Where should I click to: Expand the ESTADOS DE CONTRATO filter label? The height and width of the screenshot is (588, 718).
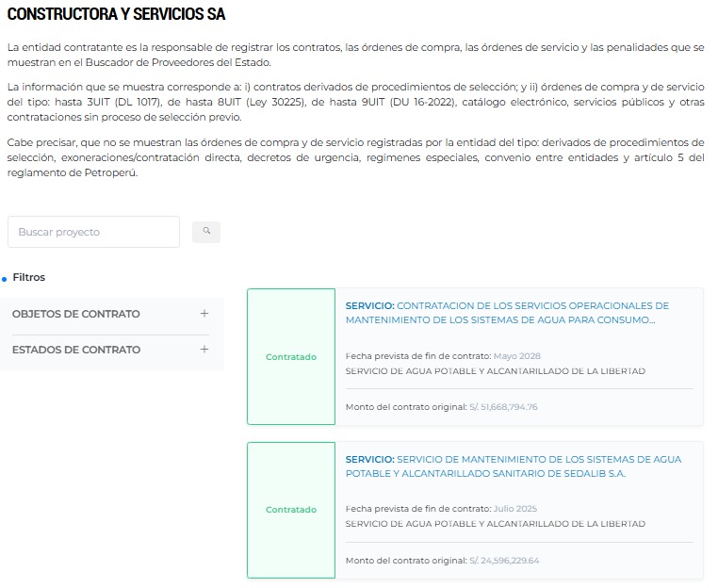tap(75, 350)
